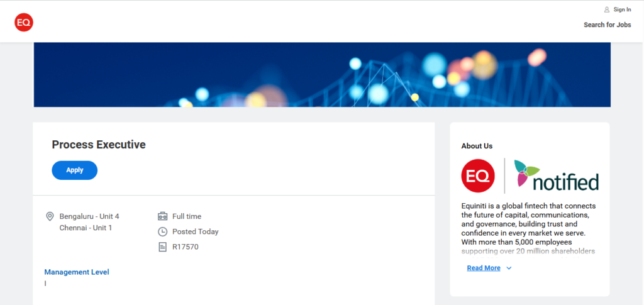Click the About Us heading
This screenshot has height=305, width=644.
(477, 146)
